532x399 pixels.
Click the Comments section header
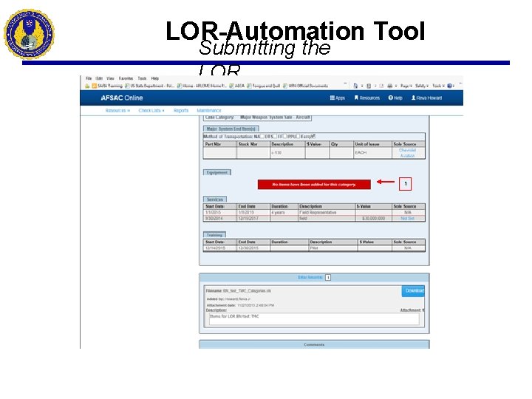314,344
